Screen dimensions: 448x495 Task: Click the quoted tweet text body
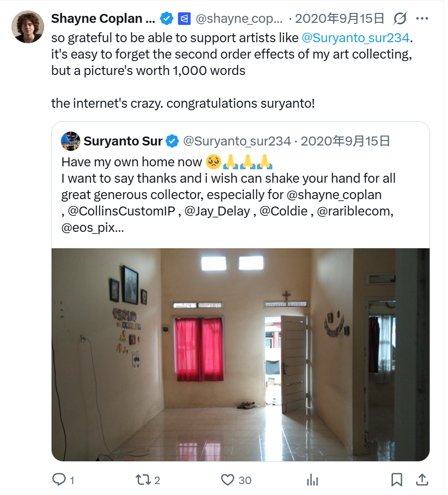click(228, 195)
